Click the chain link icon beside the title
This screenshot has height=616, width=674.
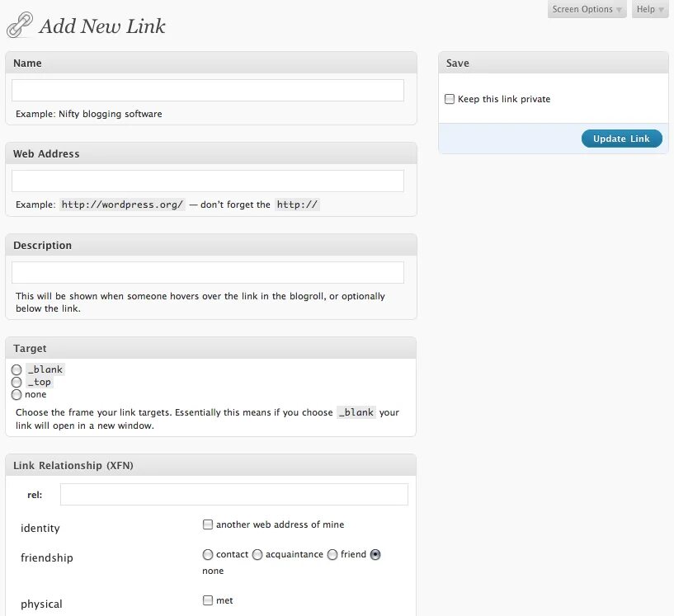coord(19,26)
